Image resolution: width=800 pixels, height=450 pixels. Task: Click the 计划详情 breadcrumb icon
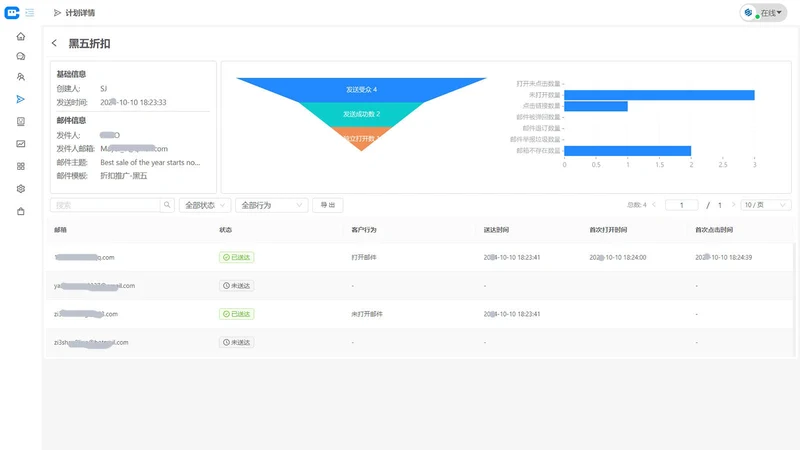click(x=57, y=13)
